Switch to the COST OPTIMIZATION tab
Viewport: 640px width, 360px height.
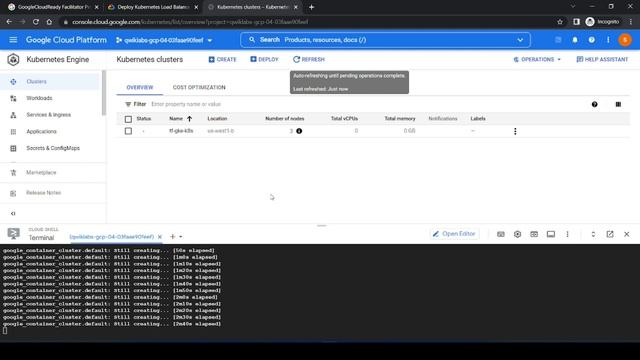[199, 87]
